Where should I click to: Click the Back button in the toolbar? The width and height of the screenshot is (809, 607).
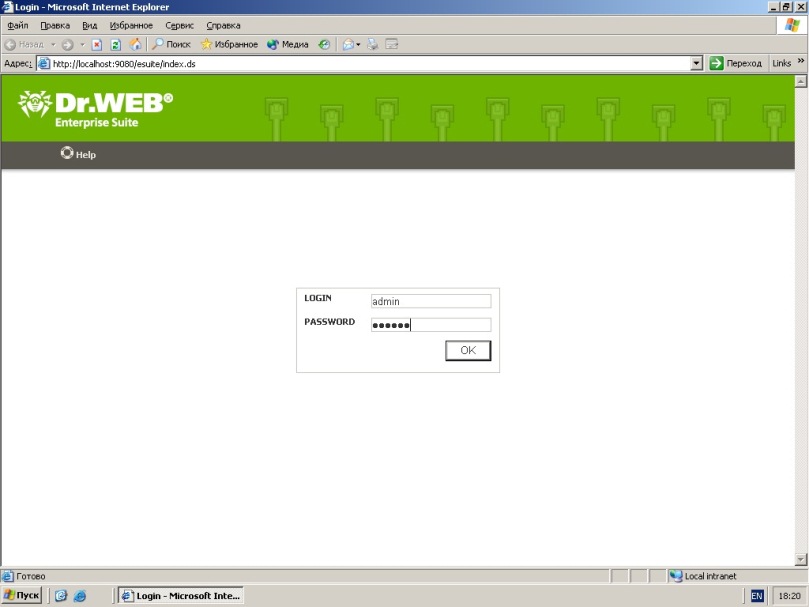(24, 44)
